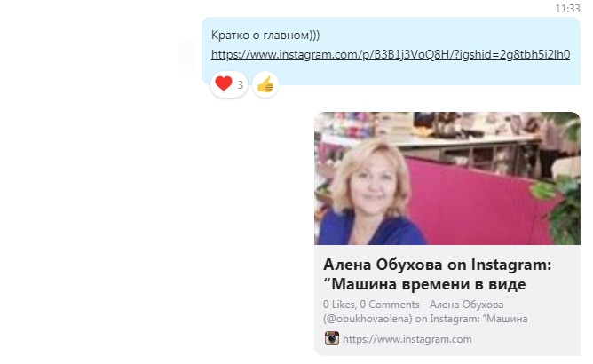
Task: Click the title 'Алена Обухова on Instagram:'
Action: coord(437,265)
